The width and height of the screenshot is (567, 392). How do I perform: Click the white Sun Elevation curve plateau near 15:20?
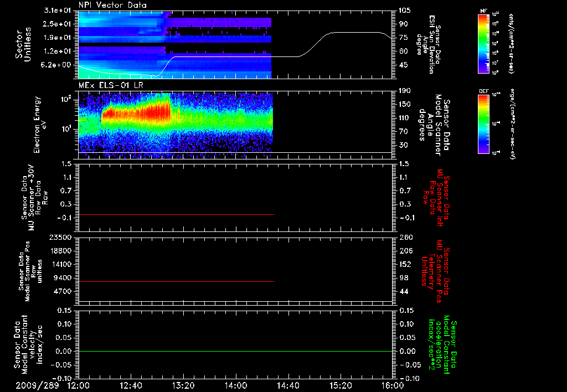pyautogui.click(x=356, y=33)
